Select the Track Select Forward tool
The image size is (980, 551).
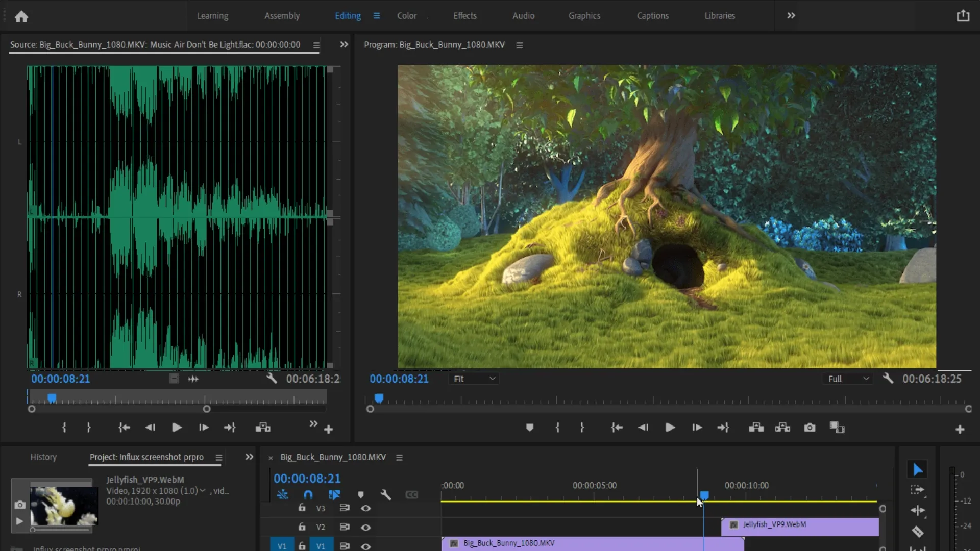(x=917, y=490)
